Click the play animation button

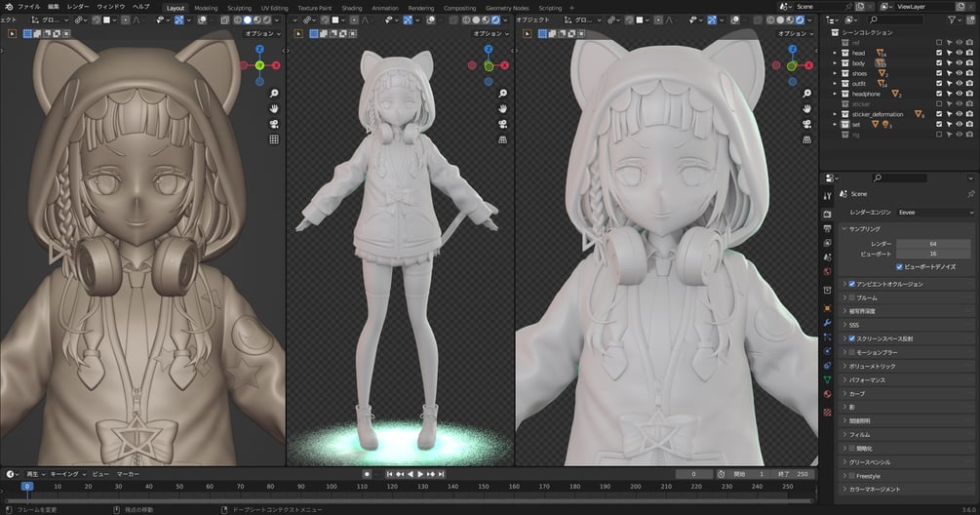point(420,474)
